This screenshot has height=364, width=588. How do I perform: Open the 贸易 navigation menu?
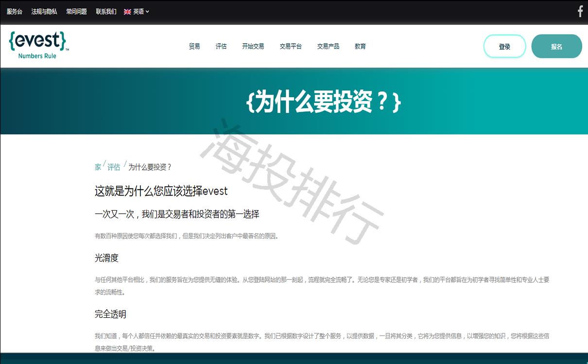(194, 47)
